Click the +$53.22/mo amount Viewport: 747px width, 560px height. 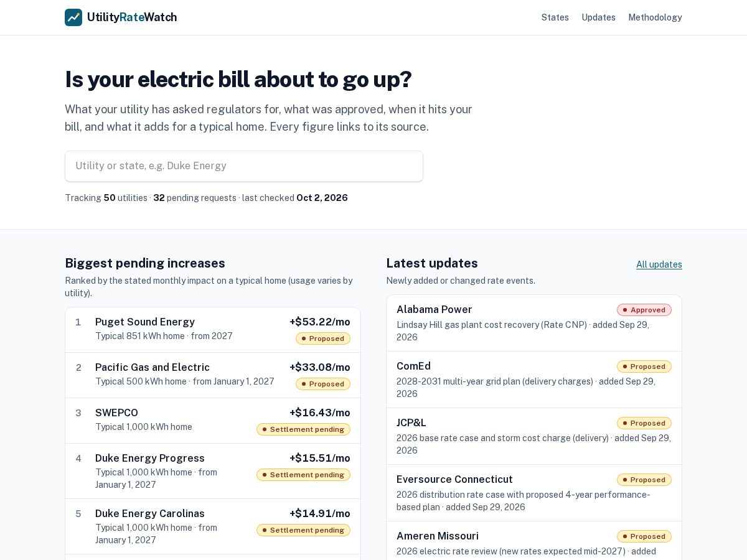320,322
